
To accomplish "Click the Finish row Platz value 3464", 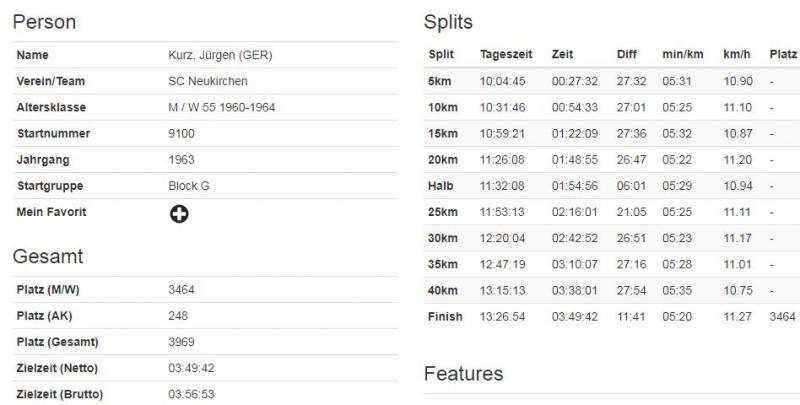I will (x=782, y=317).
